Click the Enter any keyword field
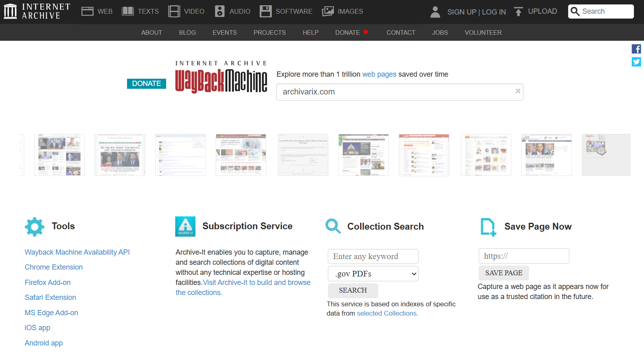This screenshot has height=360, width=644. (373, 256)
